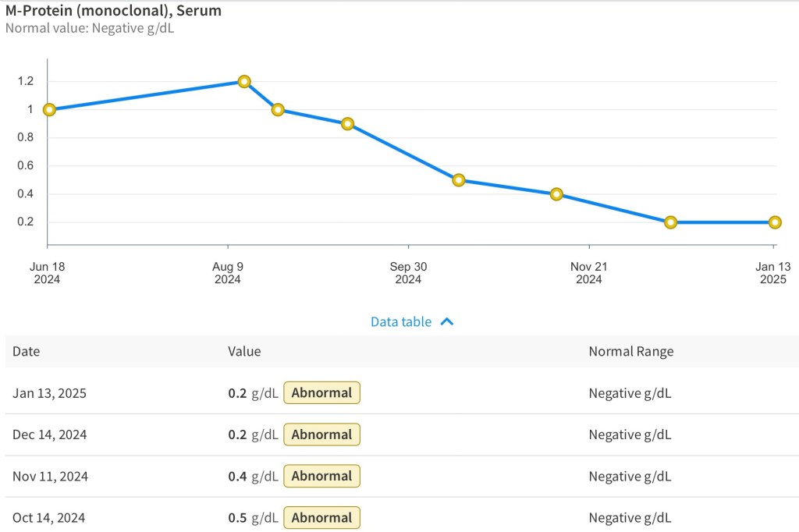The image size is (799, 532).
Task: Click the first data point at Jun 18
Action: click(x=49, y=110)
